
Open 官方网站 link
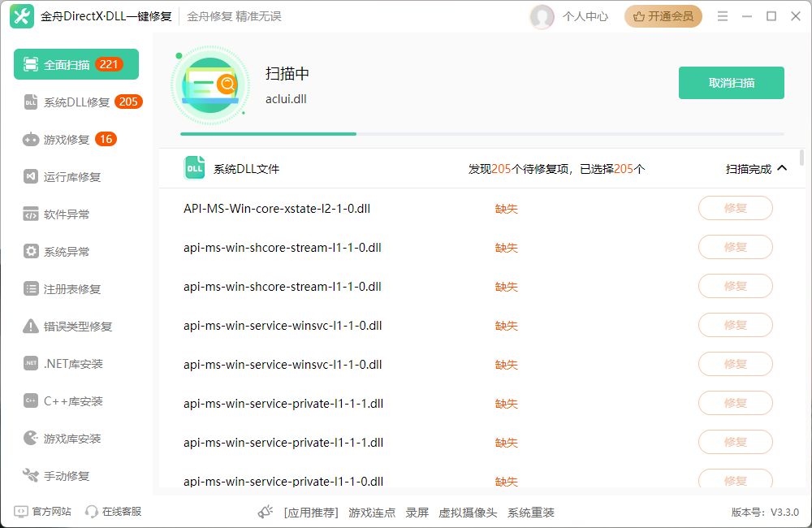pyautogui.click(x=43, y=512)
